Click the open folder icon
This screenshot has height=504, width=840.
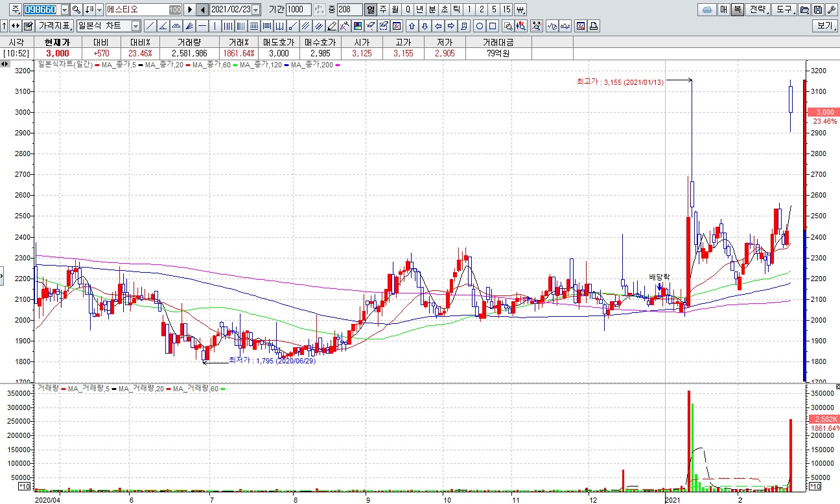tap(804, 10)
